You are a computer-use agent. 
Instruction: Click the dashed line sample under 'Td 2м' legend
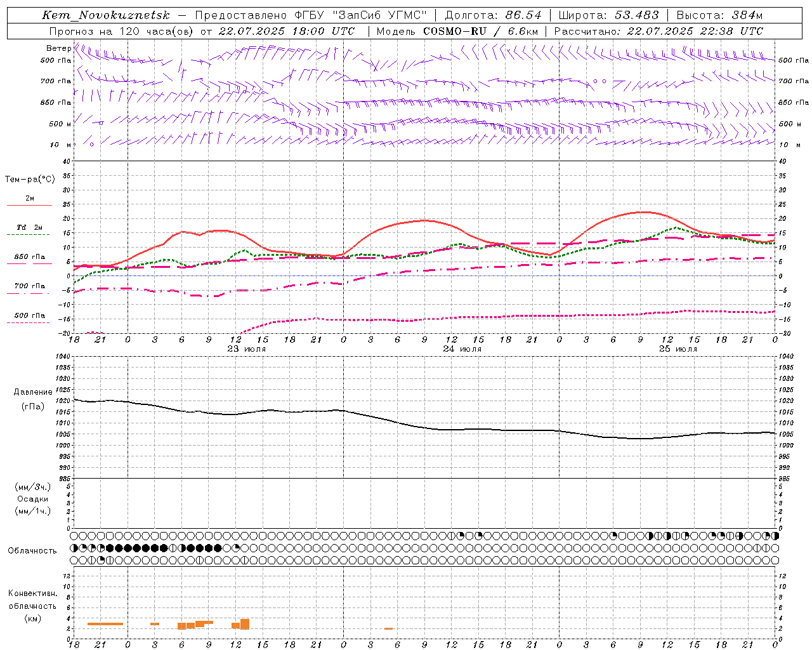pyautogui.click(x=29, y=235)
